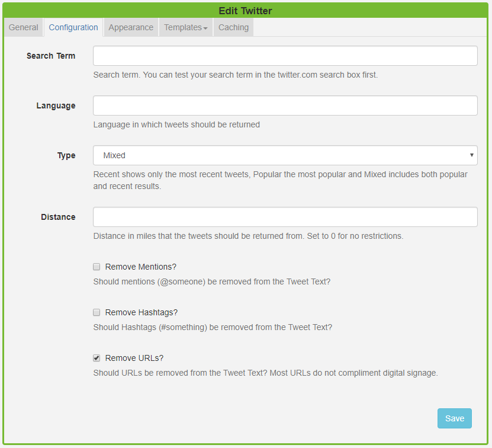Click into the Search Term text box
The height and width of the screenshot is (448, 492).
click(285, 56)
